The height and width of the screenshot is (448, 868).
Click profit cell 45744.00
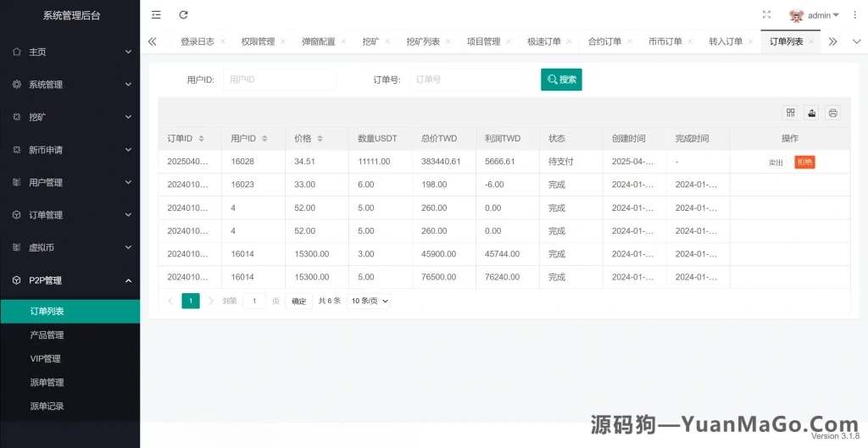(508, 254)
